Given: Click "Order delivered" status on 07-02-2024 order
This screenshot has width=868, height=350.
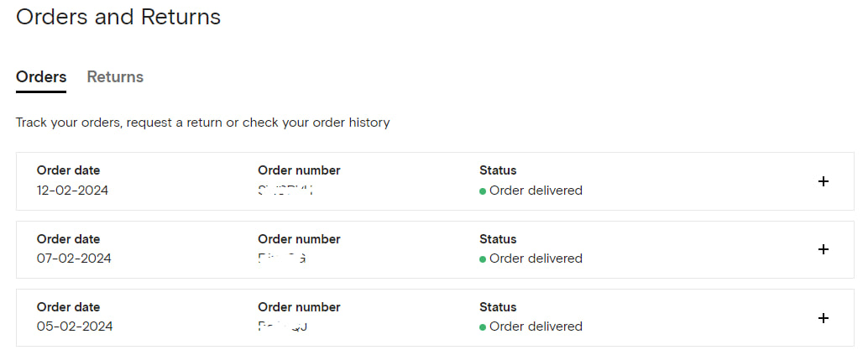Looking at the screenshot, I should click(536, 259).
